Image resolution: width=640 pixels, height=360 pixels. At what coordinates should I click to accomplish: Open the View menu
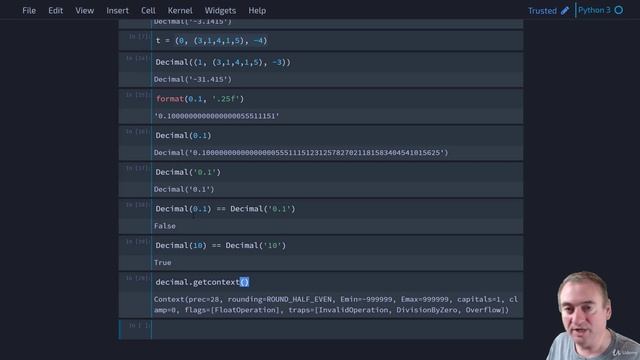(84, 11)
